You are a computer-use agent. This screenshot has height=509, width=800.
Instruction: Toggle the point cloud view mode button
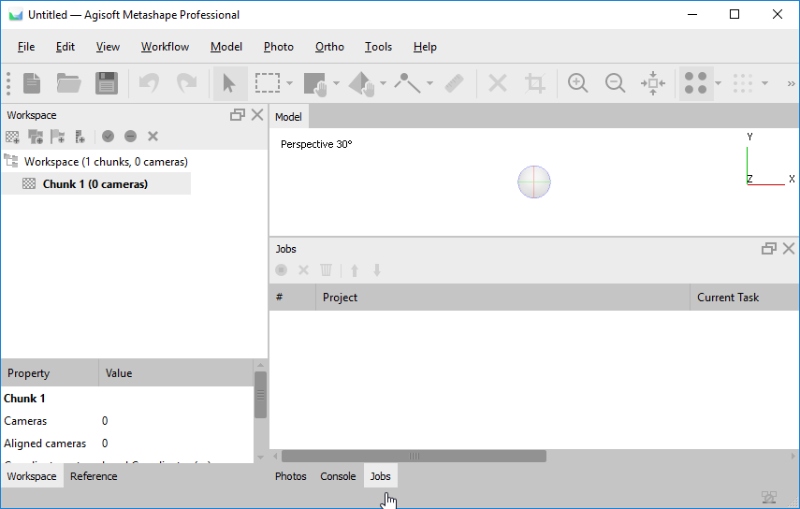tap(695, 83)
